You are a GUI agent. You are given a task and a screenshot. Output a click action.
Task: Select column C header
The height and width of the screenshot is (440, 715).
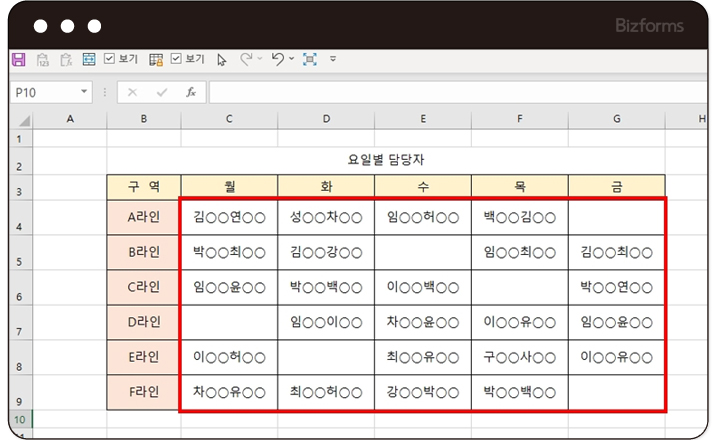[x=229, y=119]
